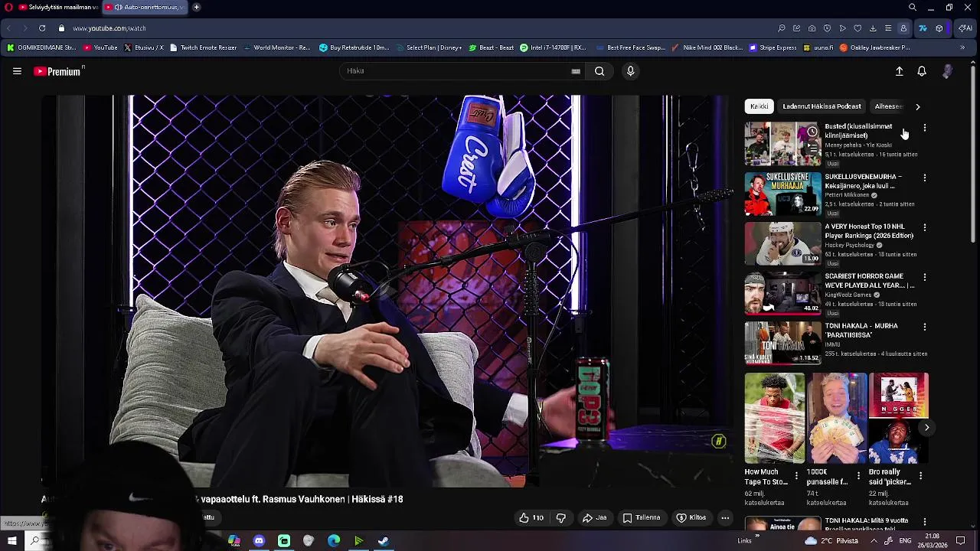Open options for 1000€ punaselle short
Image resolution: width=980 pixels, height=551 pixels.
[858, 475]
